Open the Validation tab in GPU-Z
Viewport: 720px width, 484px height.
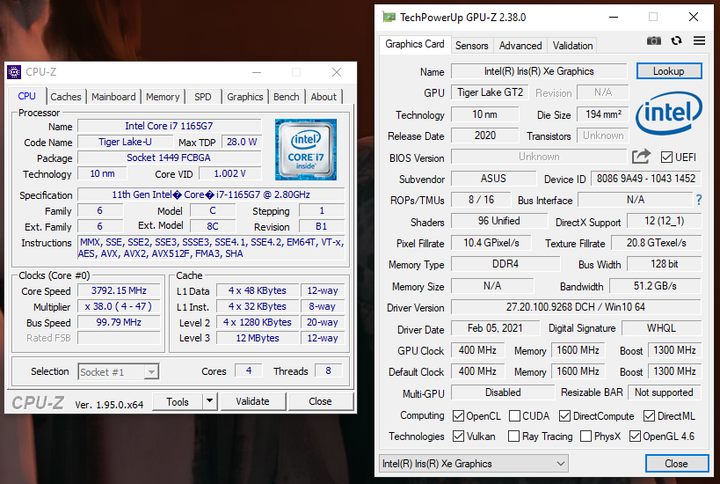[x=573, y=45]
